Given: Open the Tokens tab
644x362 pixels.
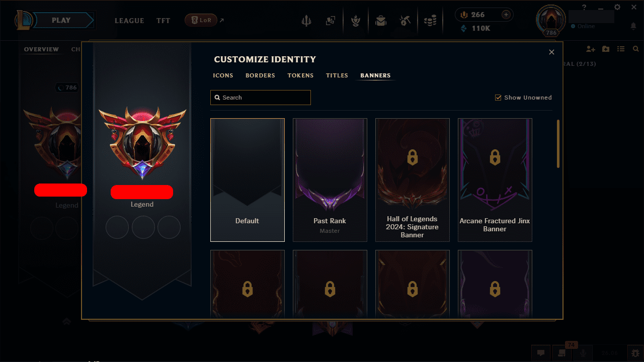Looking at the screenshot, I should coord(300,75).
